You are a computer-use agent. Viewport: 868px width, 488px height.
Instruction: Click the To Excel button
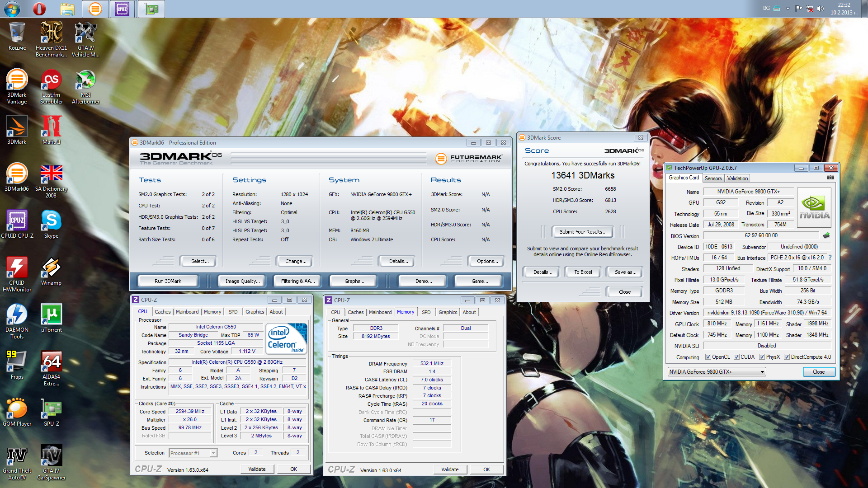tap(583, 272)
